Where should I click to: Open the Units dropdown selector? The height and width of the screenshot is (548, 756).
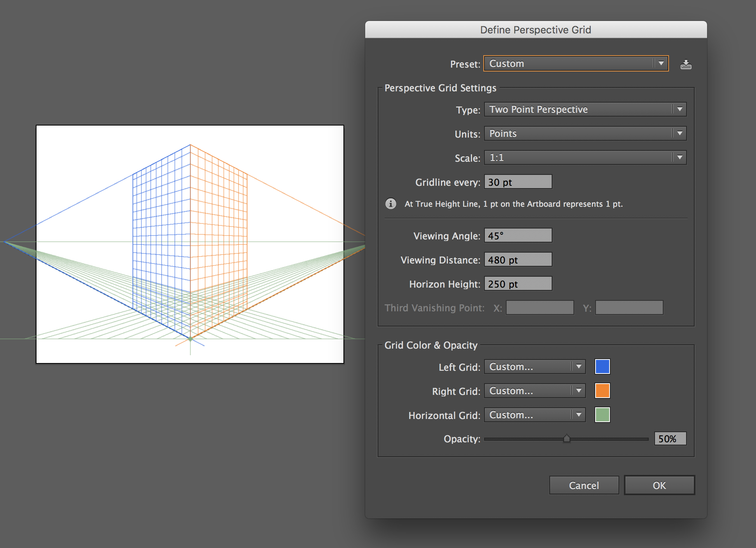(x=584, y=133)
